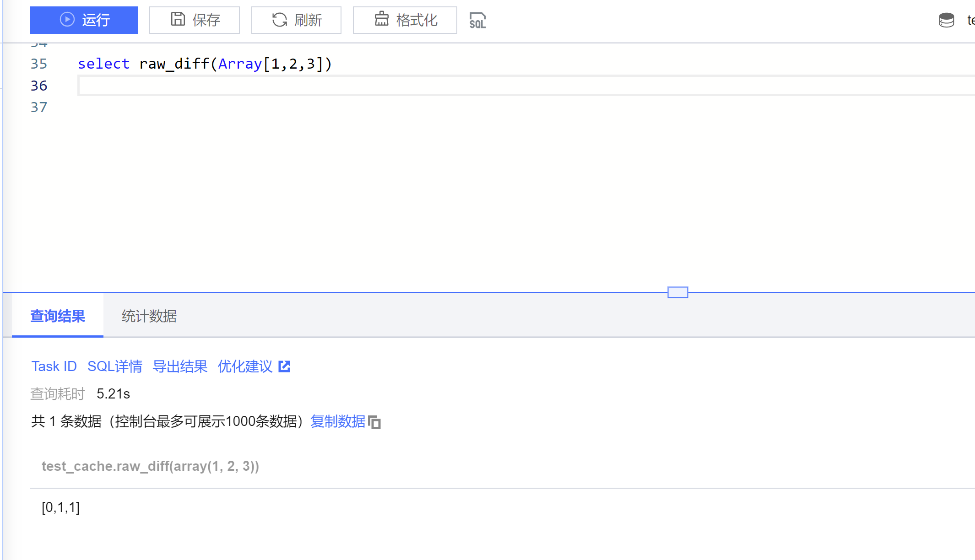Click the copy icon next to 复制数据

(x=374, y=422)
